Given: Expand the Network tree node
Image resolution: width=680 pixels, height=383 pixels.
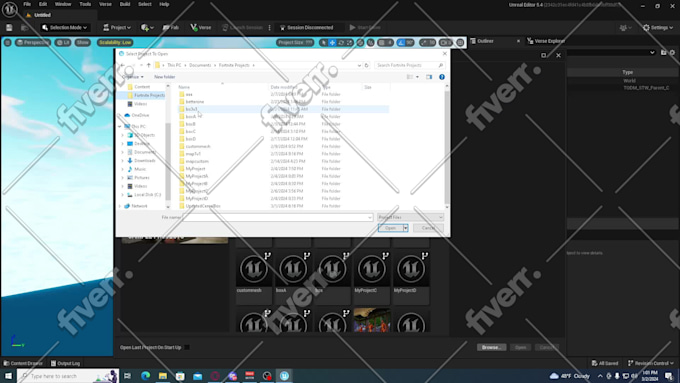Looking at the screenshot, I should pyautogui.click(x=120, y=206).
